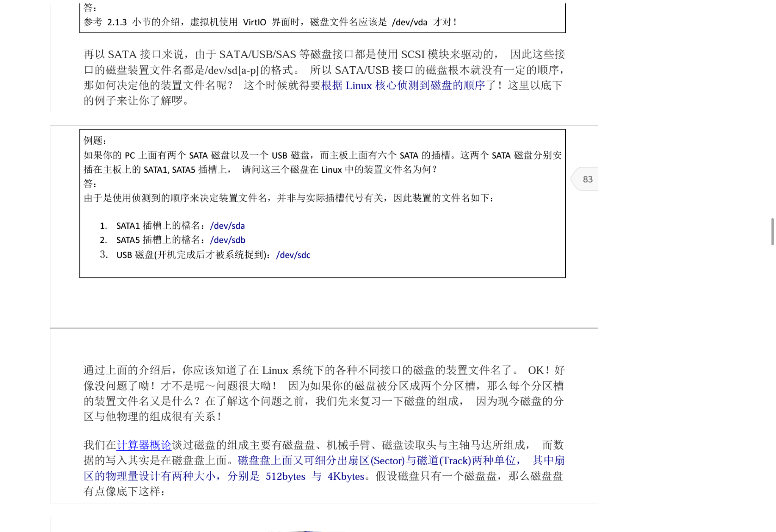This screenshot has width=776, height=532.
Task: Open the 计算器概论 hyperlink
Action: (144, 445)
